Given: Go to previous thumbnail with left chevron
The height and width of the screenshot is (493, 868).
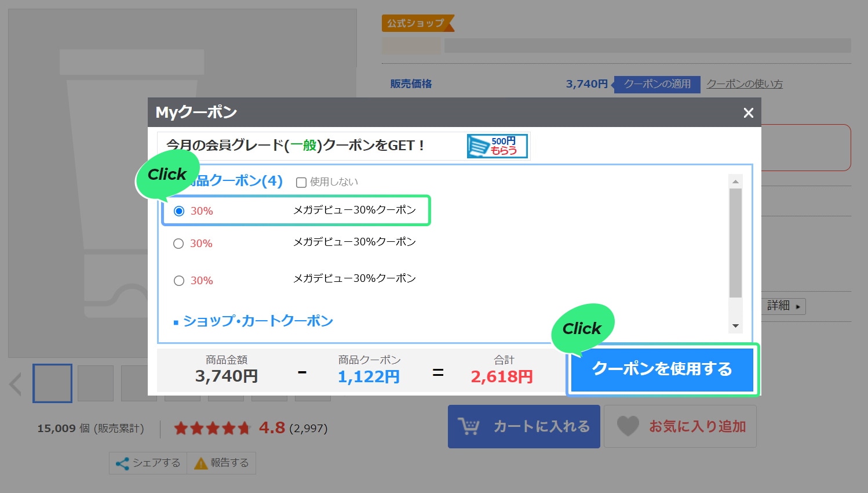Looking at the screenshot, I should pyautogui.click(x=16, y=384).
